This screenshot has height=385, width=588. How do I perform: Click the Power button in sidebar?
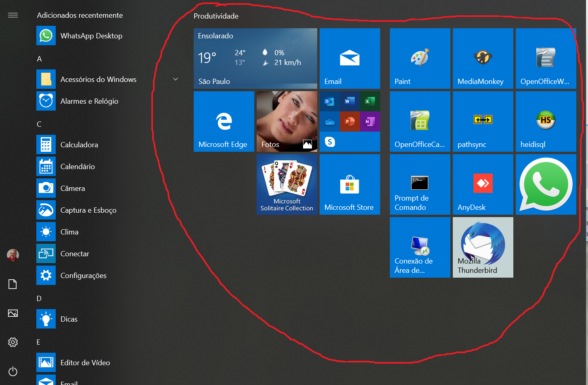13,371
